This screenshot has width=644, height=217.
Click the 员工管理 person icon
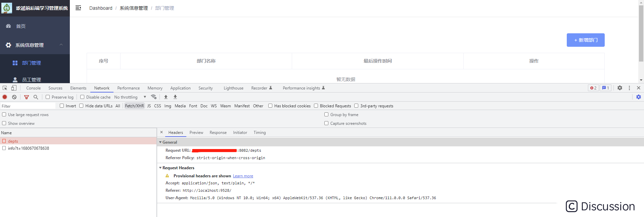15,80
